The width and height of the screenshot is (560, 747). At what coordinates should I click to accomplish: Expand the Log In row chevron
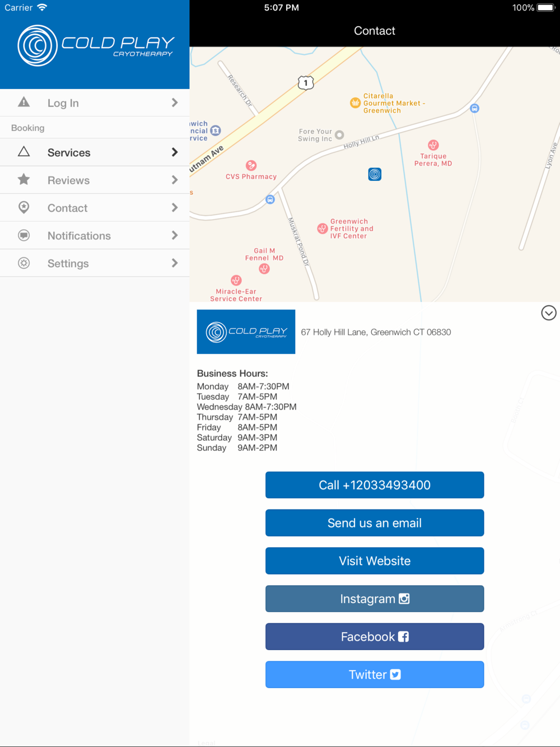(x=175, y=102)
